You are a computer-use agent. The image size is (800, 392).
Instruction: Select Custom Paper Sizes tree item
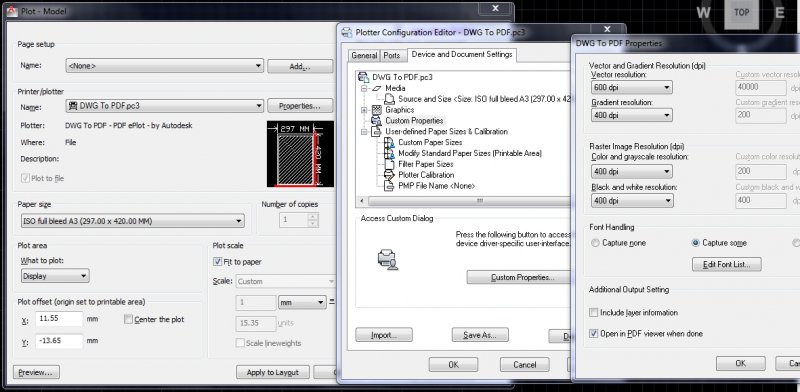[430, 142]
